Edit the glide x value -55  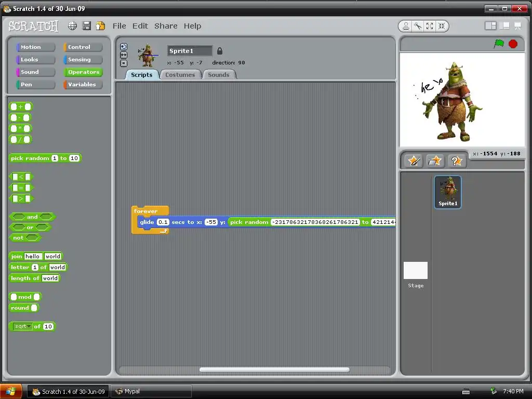point(211,222)
